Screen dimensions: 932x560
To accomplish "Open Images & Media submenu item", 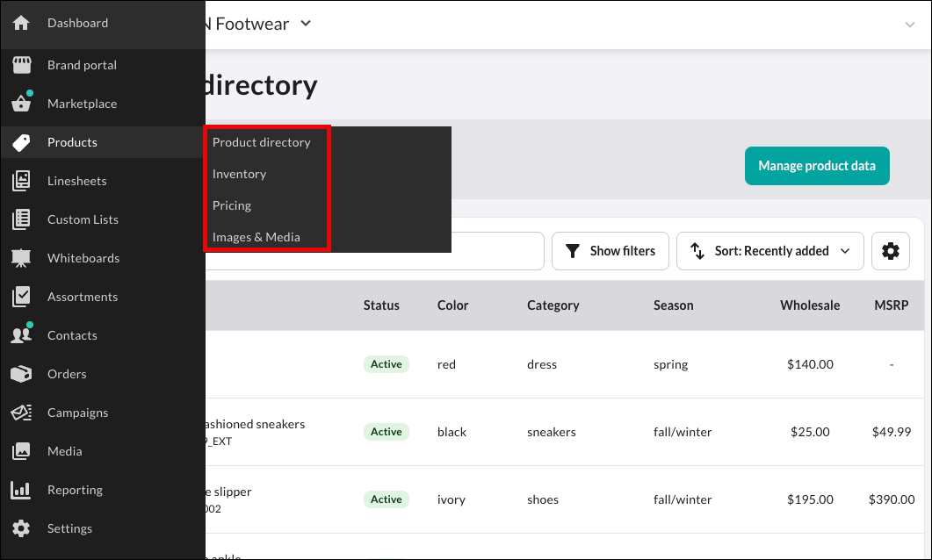I will [x=256, y=237].
